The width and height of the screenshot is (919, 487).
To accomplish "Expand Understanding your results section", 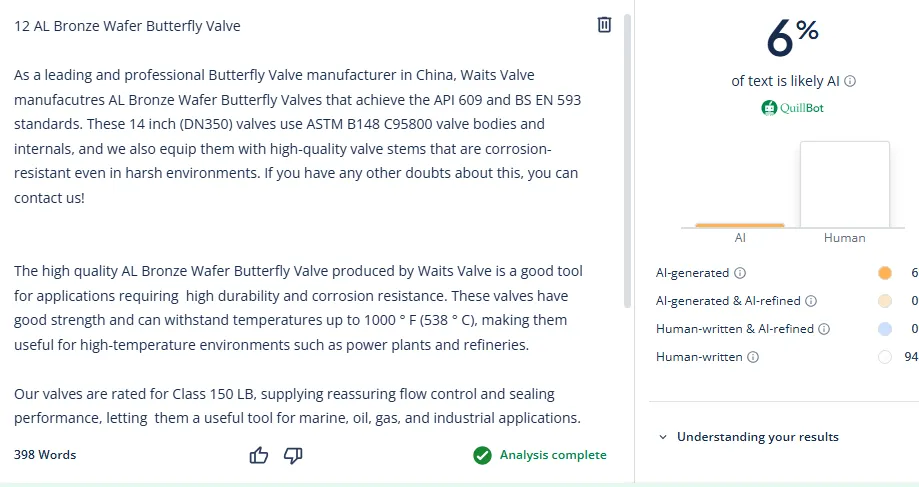I will coord(750,437).
